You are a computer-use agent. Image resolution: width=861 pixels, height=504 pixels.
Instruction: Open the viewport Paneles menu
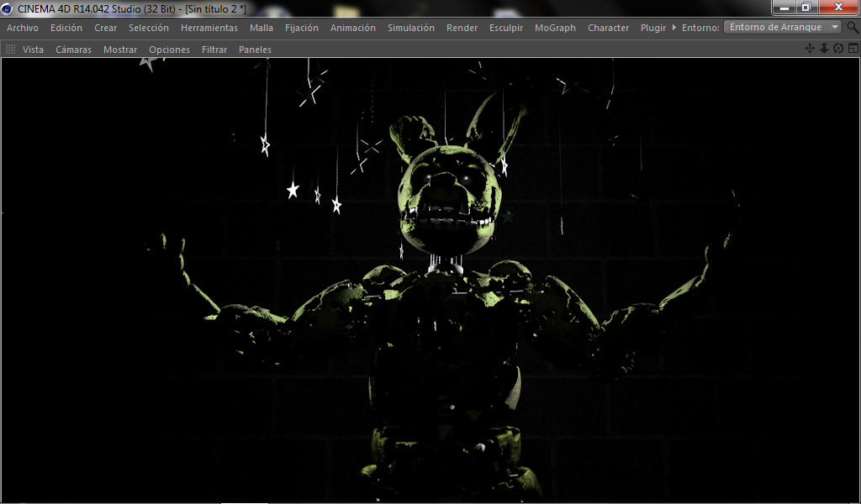pyautogui.click(x=255, y=50)
